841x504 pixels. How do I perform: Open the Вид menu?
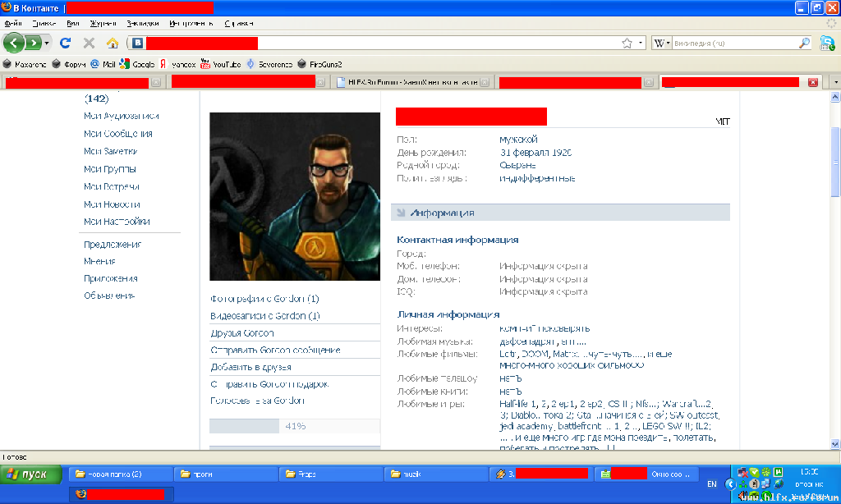coord(73,24)
